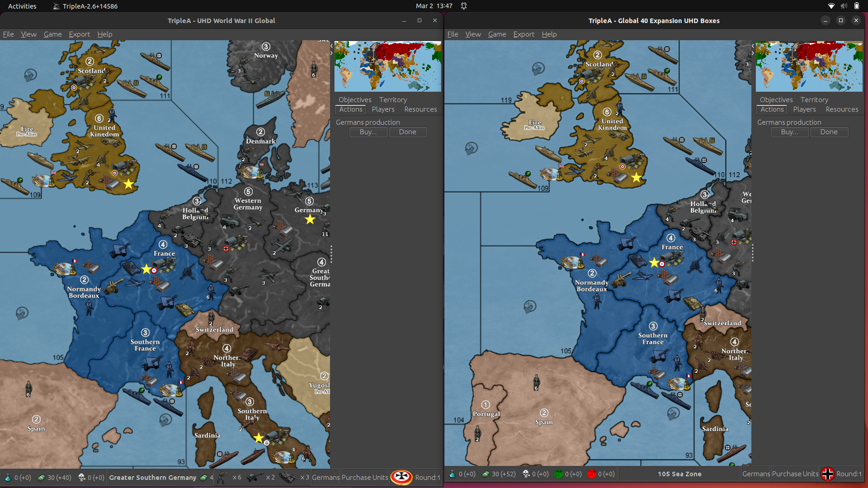Select the tan tank unit in France, left map
Screen dimensions: 868x488
point(185,309)
